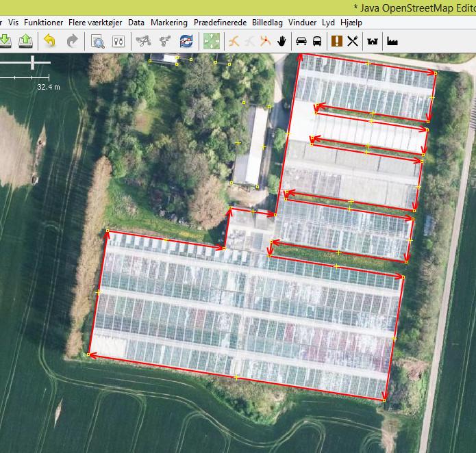Click the green download data icon

pyautogui.click(x=5, y=41)
